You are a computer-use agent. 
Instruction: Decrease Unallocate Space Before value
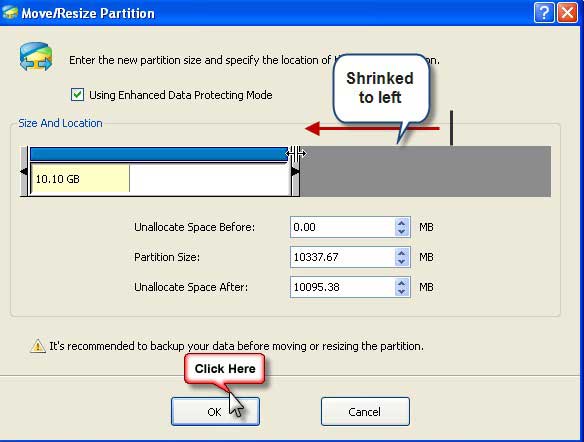(401, 231)
